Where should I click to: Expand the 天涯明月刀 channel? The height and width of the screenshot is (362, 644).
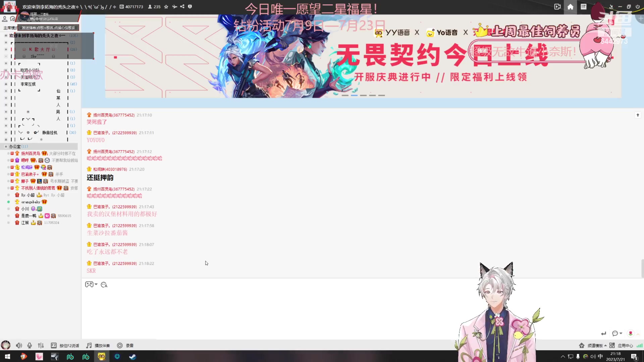tap(6, 77)
